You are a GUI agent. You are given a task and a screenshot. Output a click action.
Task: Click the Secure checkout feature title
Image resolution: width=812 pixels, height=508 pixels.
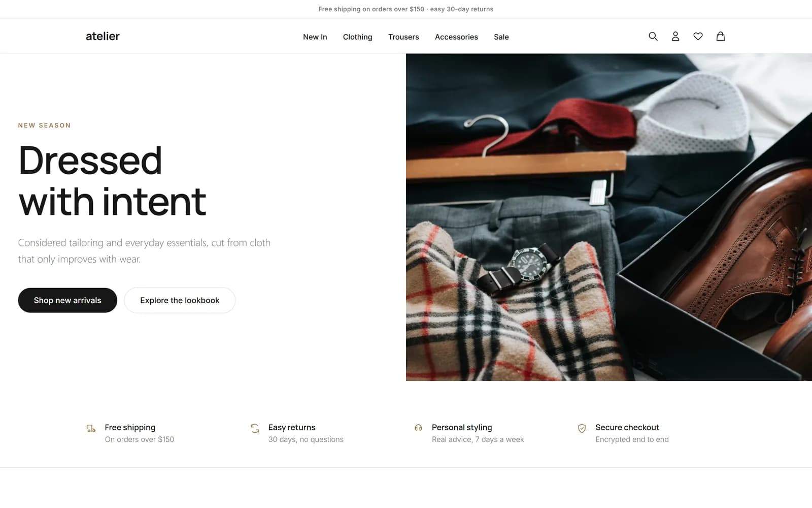[x=627, y=427]
